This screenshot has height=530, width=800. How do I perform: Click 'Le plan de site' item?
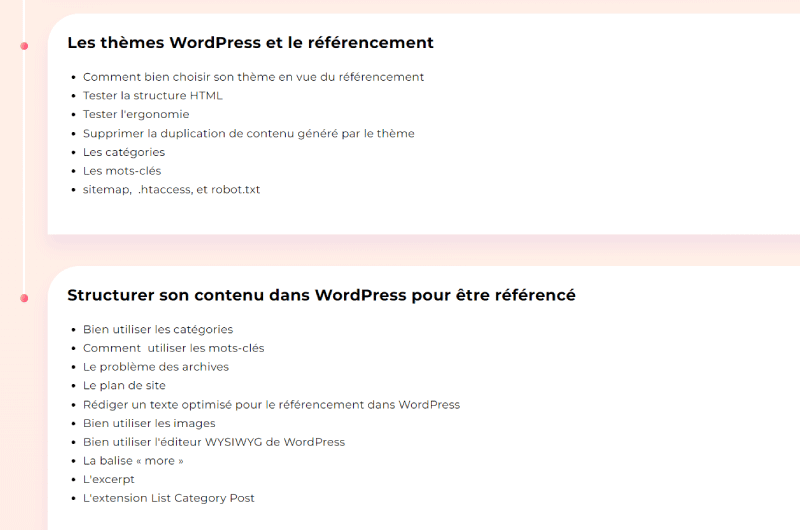[x=124, y=386]
